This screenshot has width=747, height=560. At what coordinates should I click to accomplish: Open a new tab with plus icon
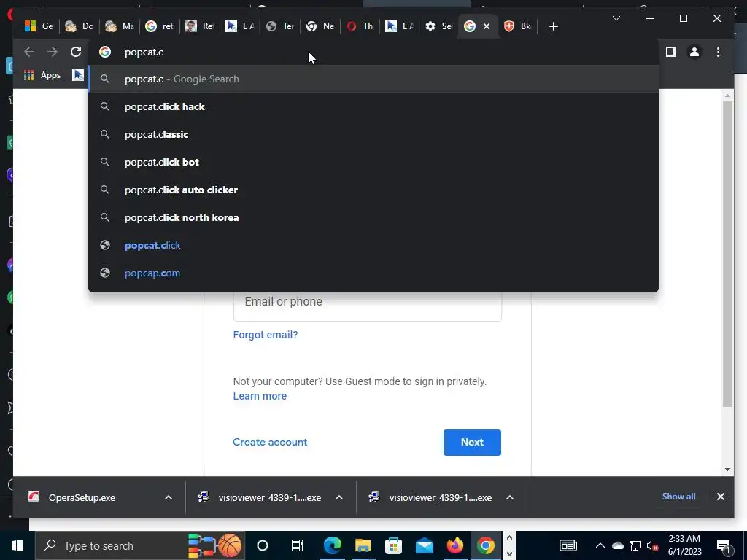[553, 26]
